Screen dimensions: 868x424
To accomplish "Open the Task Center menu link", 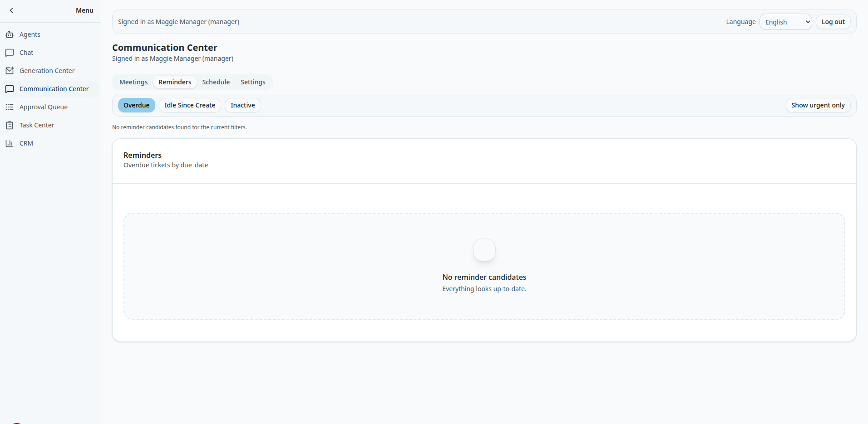I will point(37,125).
